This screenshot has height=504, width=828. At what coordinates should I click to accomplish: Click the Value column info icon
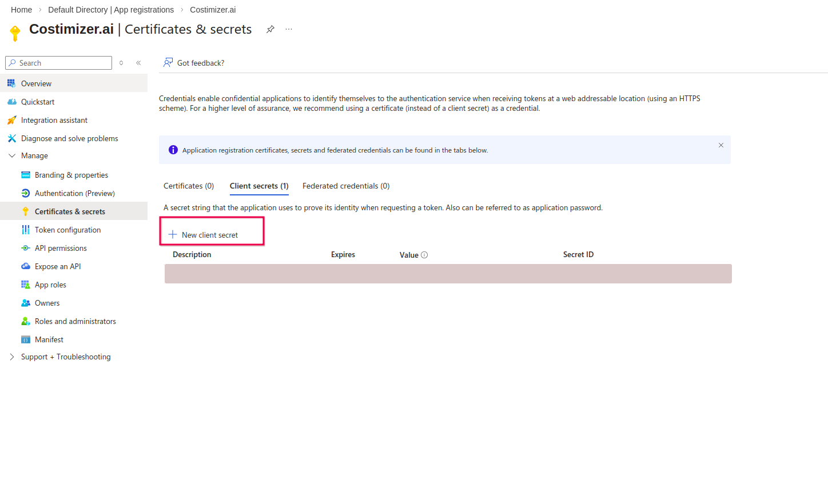tap(424, 255)
